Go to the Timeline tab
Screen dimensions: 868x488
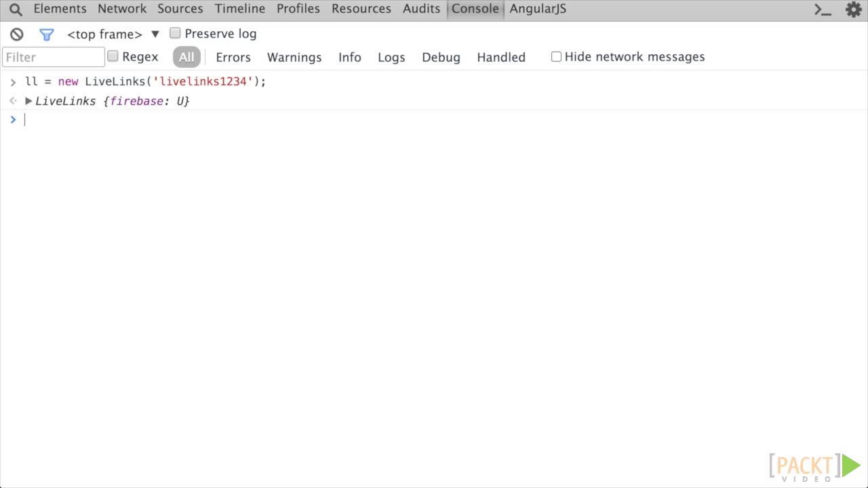click(x=240, y=9)
